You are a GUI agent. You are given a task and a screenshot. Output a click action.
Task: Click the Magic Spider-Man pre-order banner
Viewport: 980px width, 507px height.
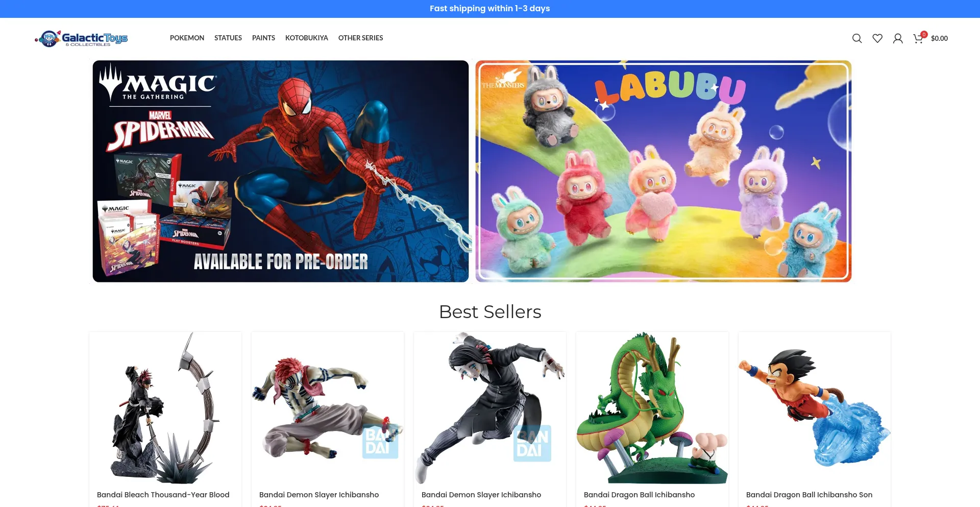[281, 171]
